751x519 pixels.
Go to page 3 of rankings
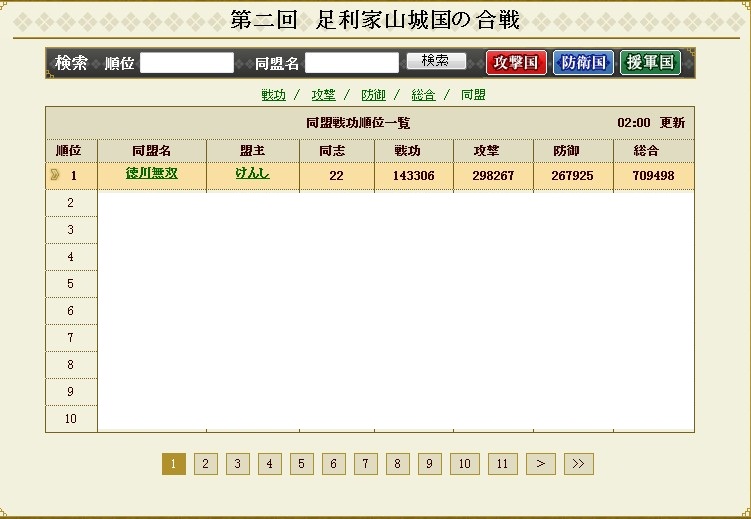click(238, 464)
